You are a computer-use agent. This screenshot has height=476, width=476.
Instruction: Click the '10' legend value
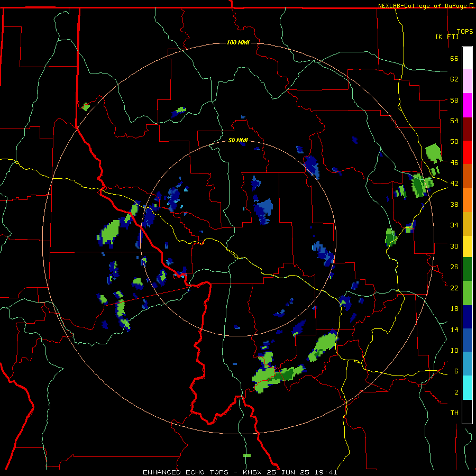[454, 350]
